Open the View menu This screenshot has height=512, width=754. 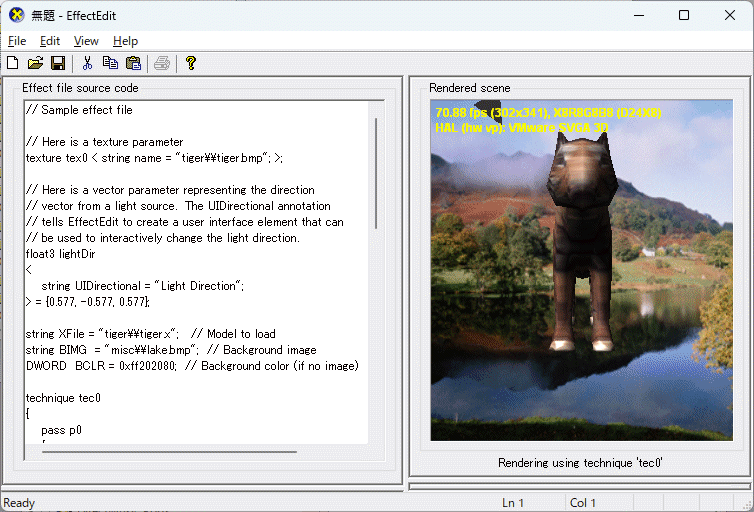click(86, 41)
